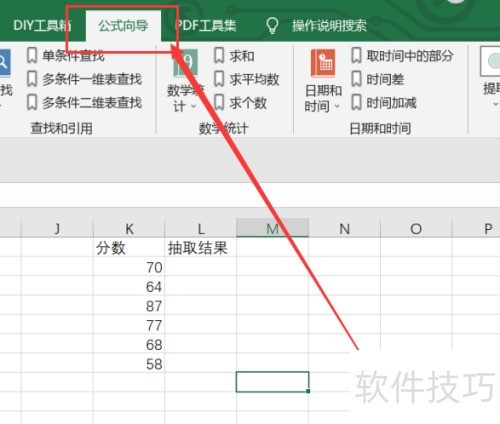Open the 公式向导 tab
Image resolution: width=500 pixels, height=424 pixels.
coord(123,25)
